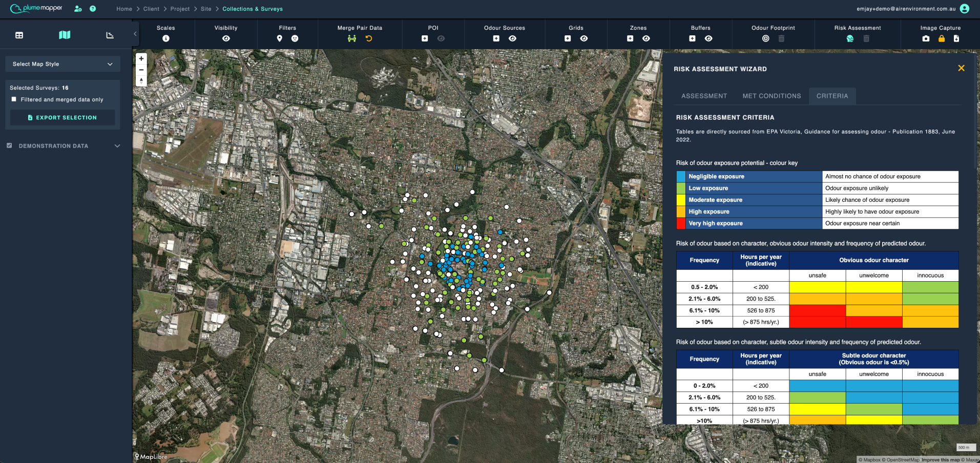Switch to the Met Conditions tab
980x463 pixels.
coord(772,96)
